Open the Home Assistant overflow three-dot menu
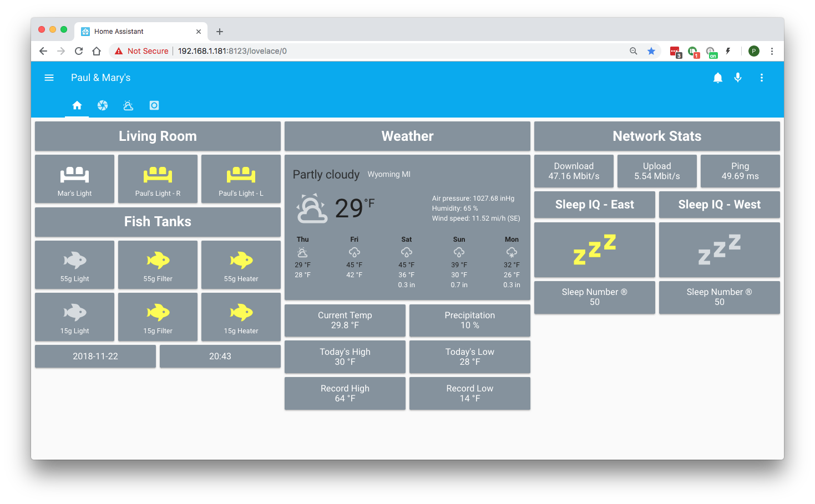The height and width of the screenshot is (504, 815). pyautogui.click(x=762, y=78)
